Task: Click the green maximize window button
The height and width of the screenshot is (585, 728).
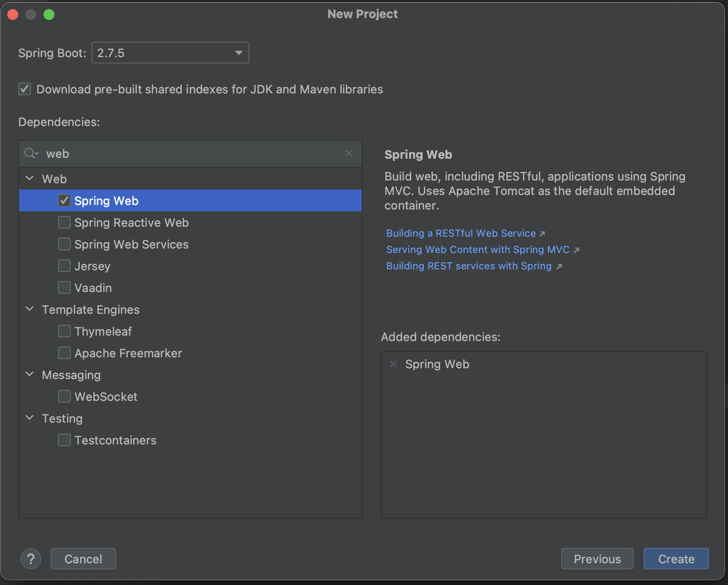Action: pos(49,15)
